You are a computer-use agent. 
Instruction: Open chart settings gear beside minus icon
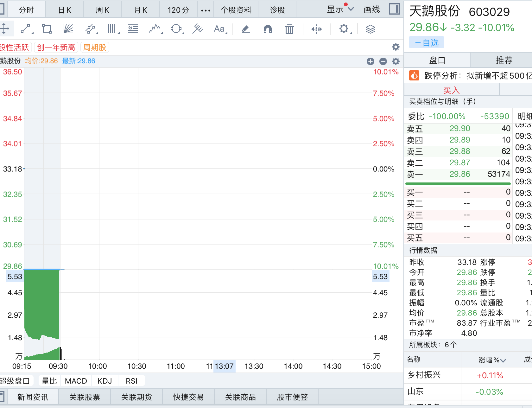[x=396, y=61]
